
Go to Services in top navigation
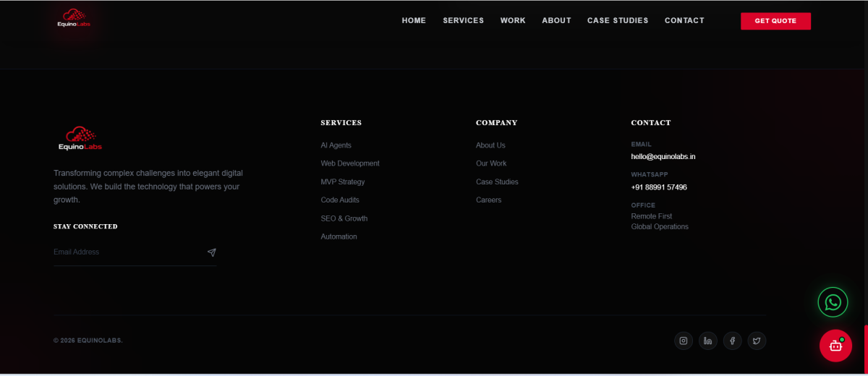click(x=463, y=21)
